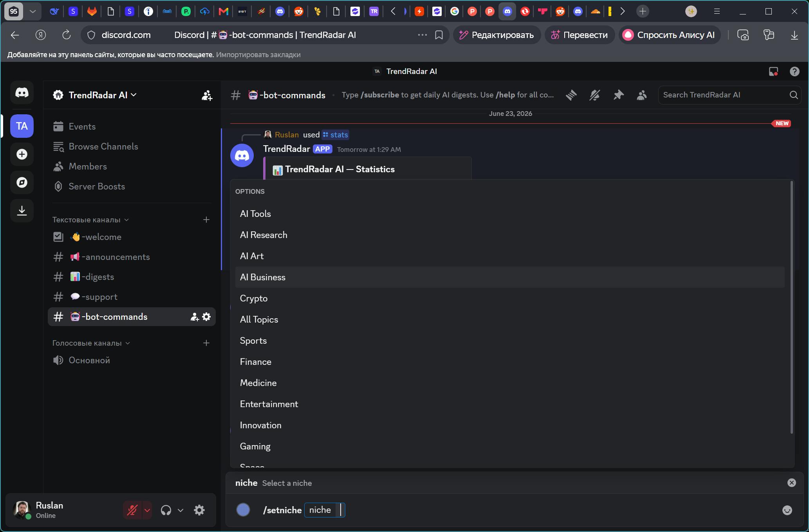Open the Gmail tab
The width and height of the screenshot is (809, 532).
click(224, 11)
